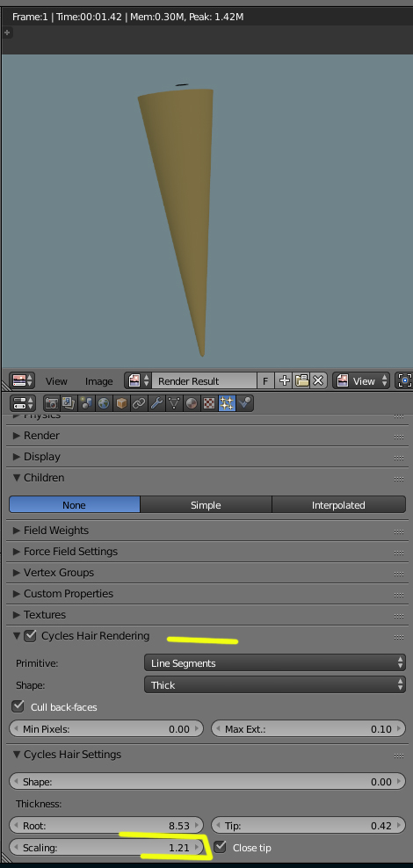Screen dimensions: 413x868
Task: Switch to Modifiers properties wrench icon
Action: [x=156, y=403]
